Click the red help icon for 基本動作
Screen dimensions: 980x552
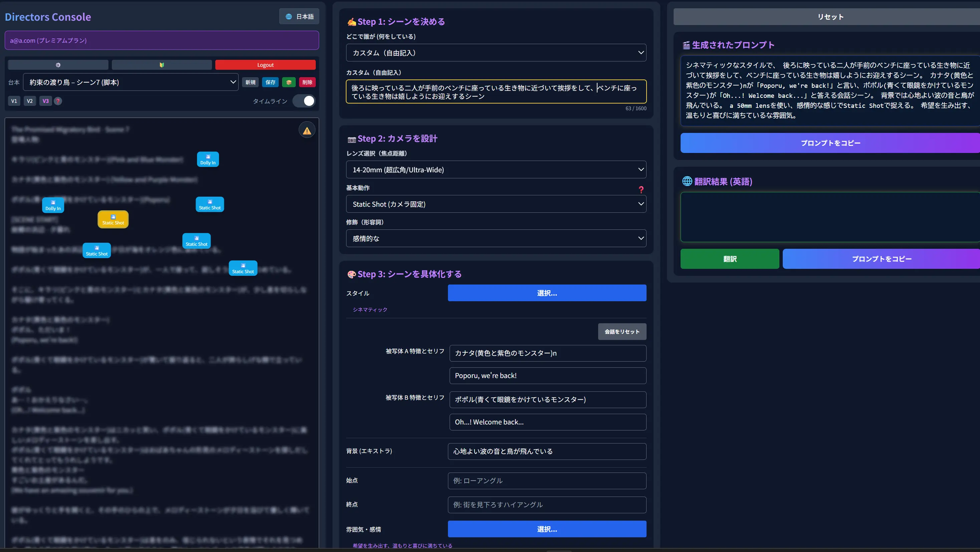[x=641, y=189]
